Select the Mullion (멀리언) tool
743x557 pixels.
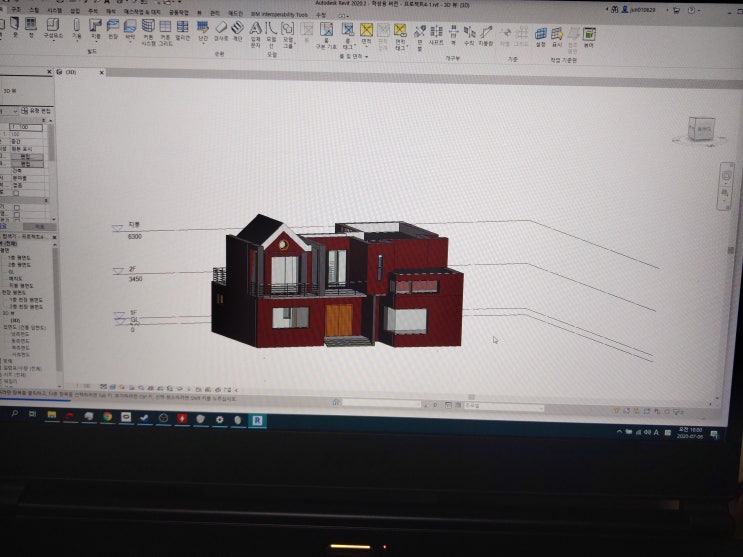click(x=182, y=30)
